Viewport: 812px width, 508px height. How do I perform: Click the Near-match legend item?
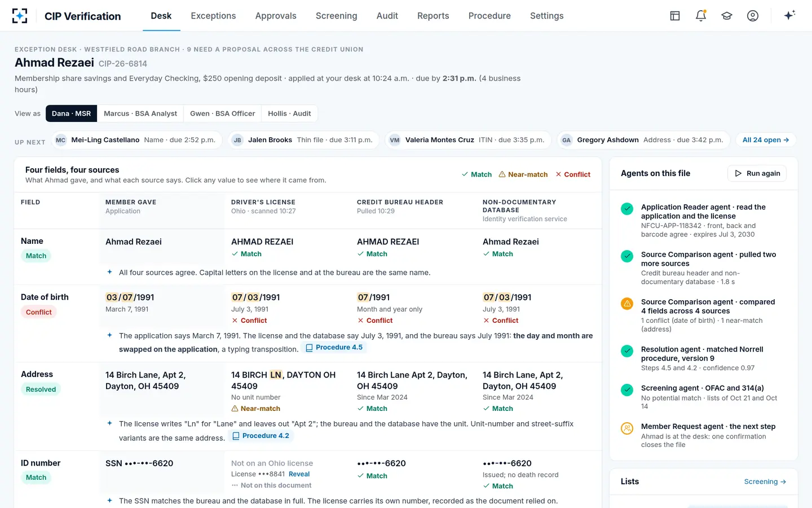pyautogui.click(x=523, y=174)
